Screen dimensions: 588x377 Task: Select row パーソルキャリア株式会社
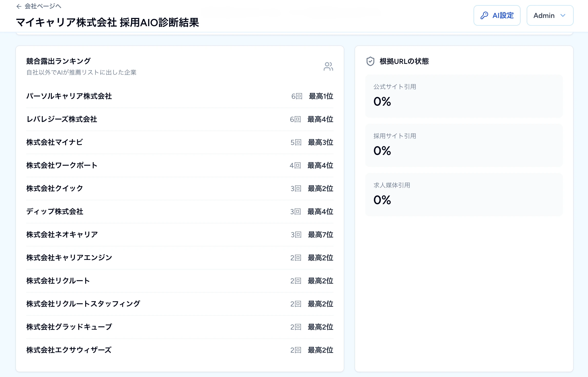(180, 96)
